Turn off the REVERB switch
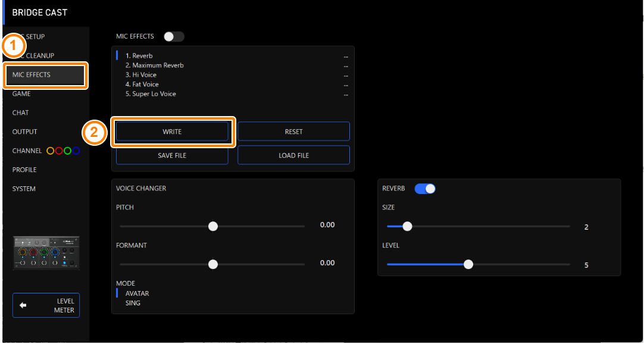The width and height of the screenshot is (644, 344). click(425, 189)
